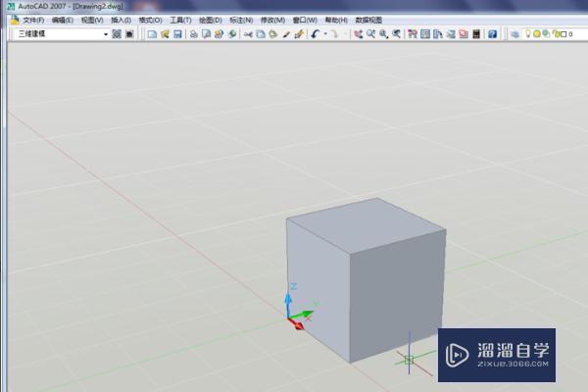Click the Block Editor icon
588x392 pixels.
pos(299,34)
